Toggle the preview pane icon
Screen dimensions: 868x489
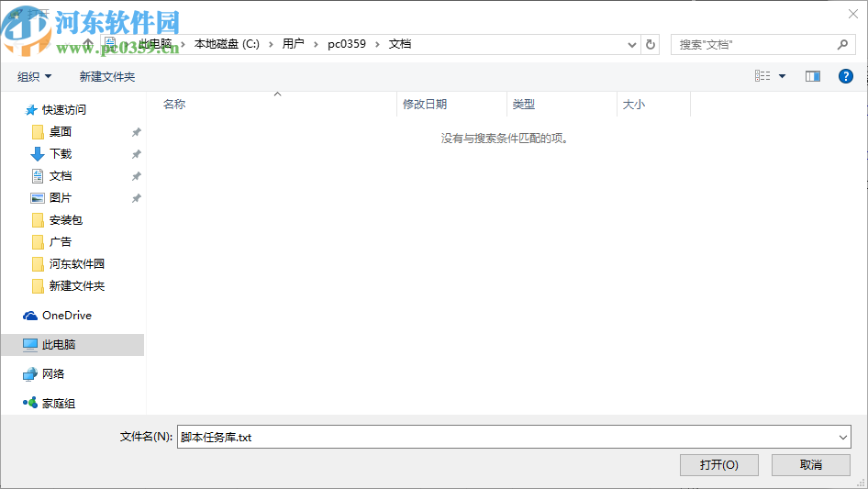[813, 76]
